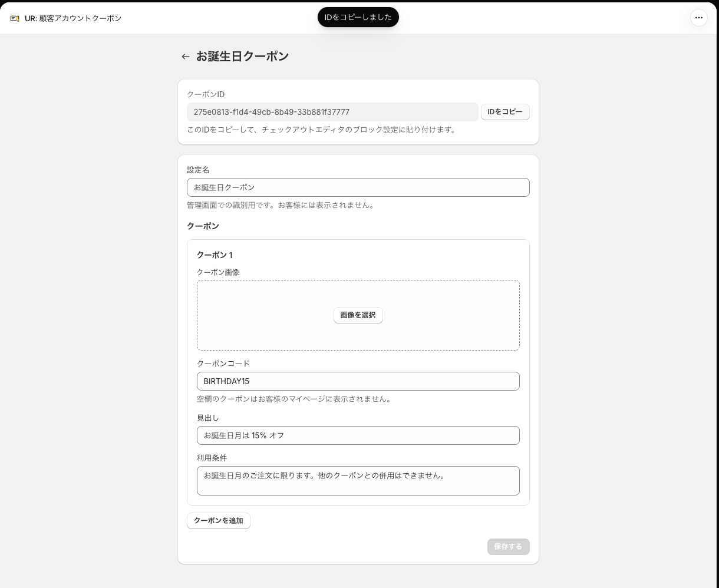Click the クーポンを追加 button

(x=219, y=521)
